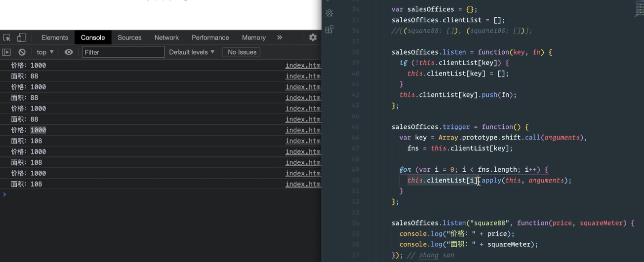Switch to the Performance tab
The height and width of the screenshot is (262, 644).
click(210, 37)
